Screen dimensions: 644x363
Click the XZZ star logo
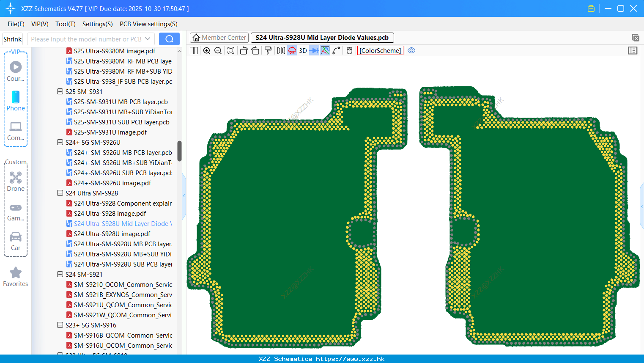coord(11,8)
